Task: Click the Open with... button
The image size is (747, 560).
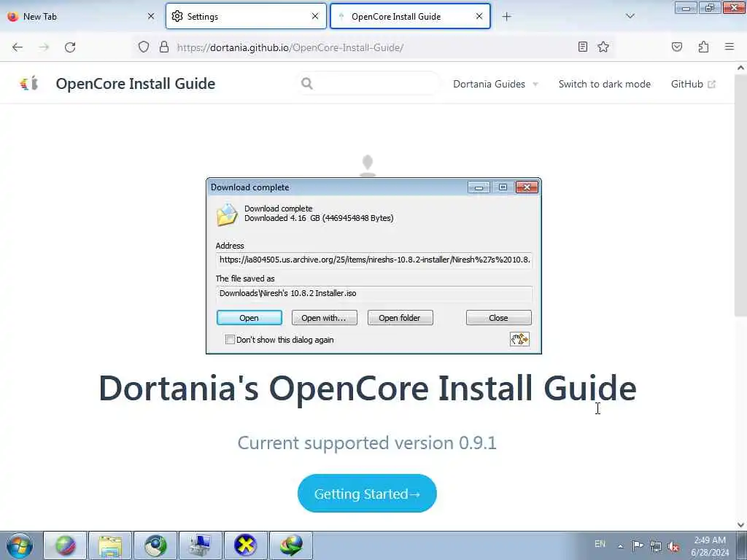Action: coord(324,318)
